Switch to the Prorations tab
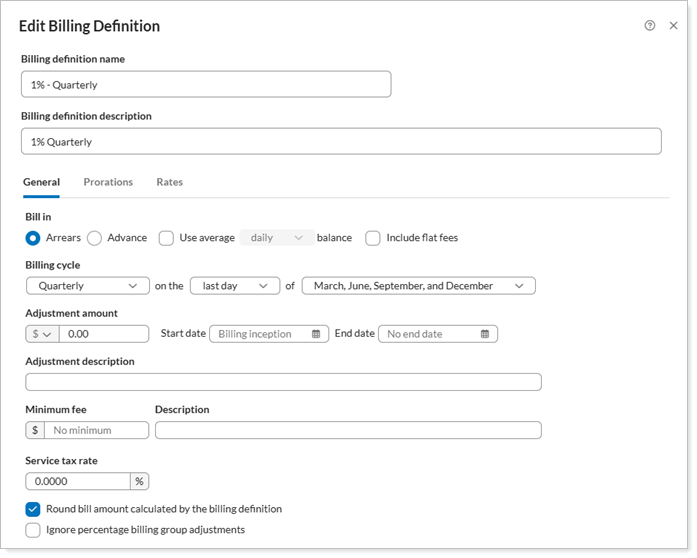Image resolution: width=697 pixels, height=558 pixels. [108, 182]
